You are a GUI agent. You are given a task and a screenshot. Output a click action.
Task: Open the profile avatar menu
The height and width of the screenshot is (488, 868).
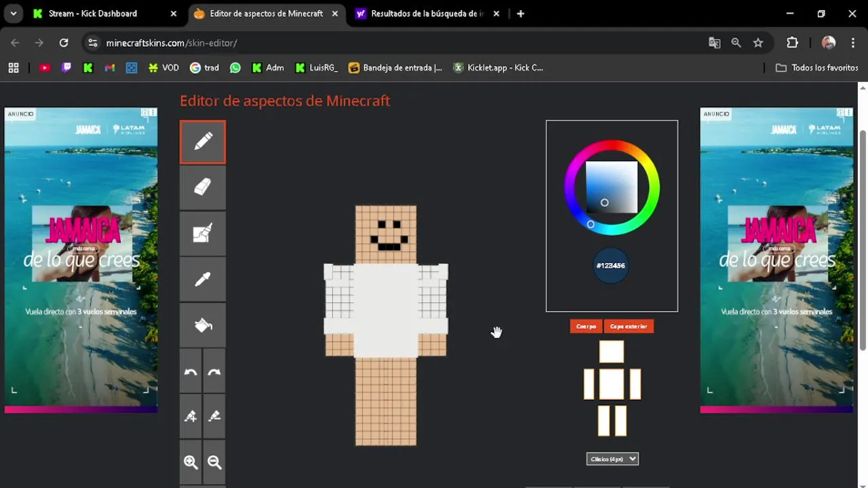coord(828,43)
